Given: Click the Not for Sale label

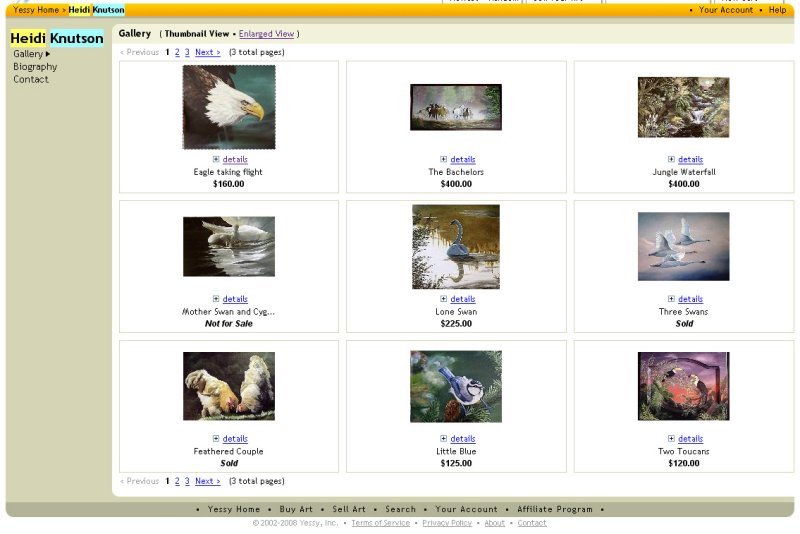Looking at the screenshot, I should 229,324.
